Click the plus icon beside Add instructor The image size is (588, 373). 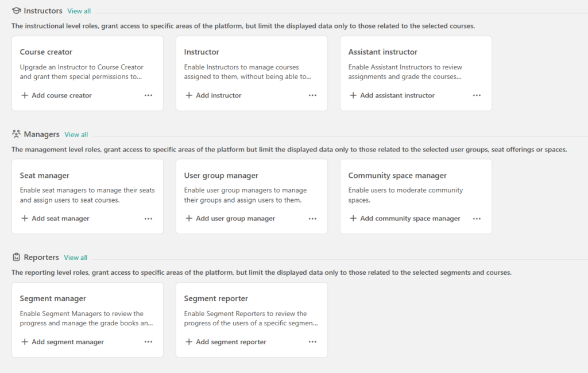point(189,95)
